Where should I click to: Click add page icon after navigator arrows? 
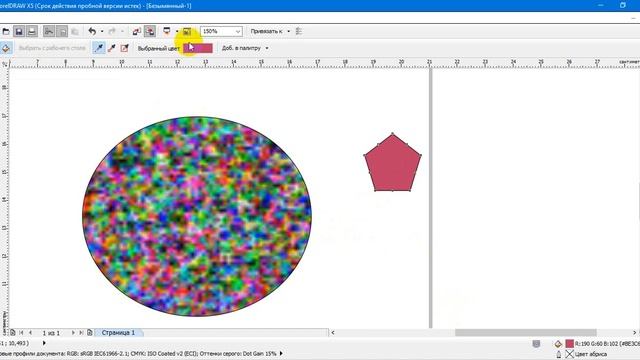tap(90, 333)
